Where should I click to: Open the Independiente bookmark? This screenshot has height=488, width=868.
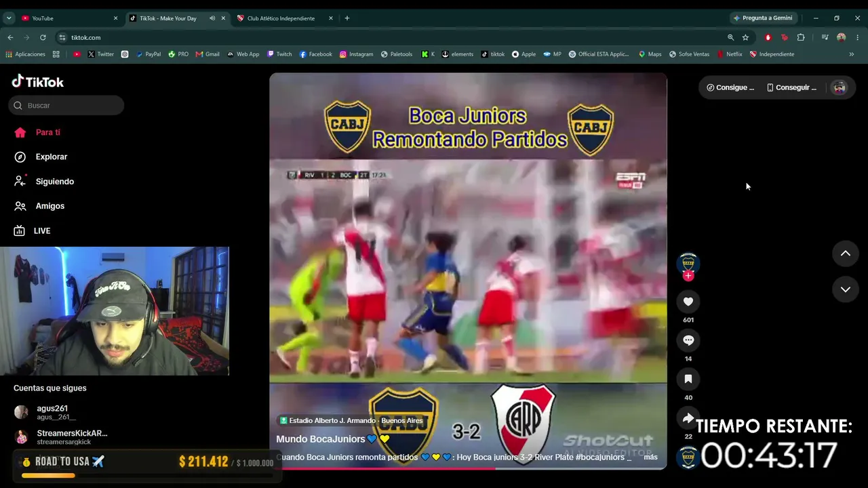[772, 54]
